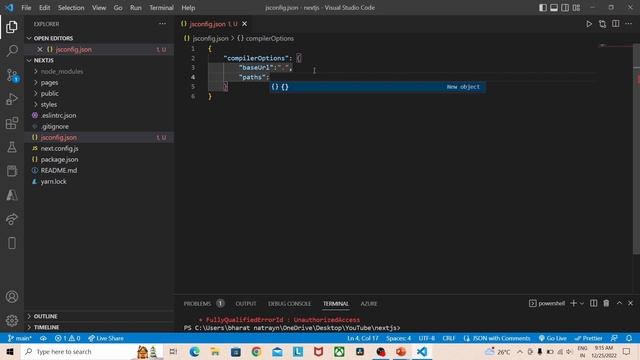Toggle panel layout icon in title bar
This screenshot has height=360, width=640.
pos(554,8)
